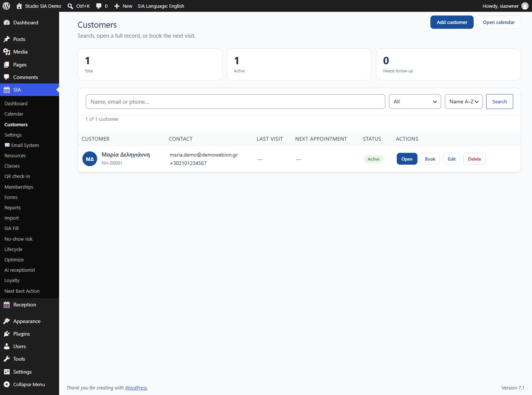
Task: Open comments bubble in admin bar
Action: click(99, 6)
